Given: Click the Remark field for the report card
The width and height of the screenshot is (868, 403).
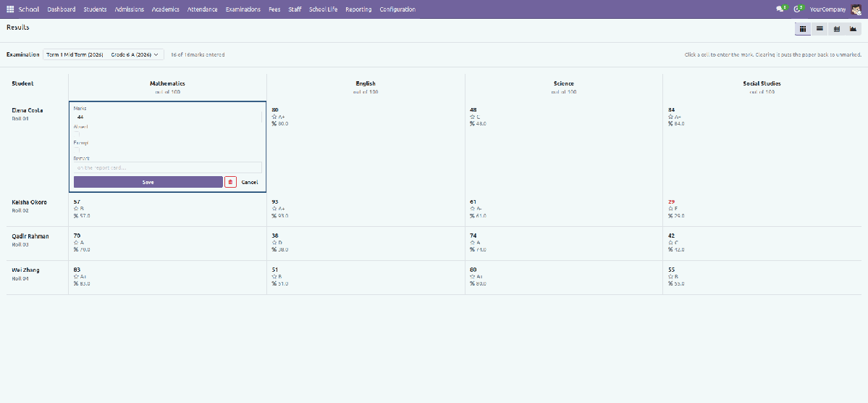Looking at the screenshot, I should tap(168, 167).
